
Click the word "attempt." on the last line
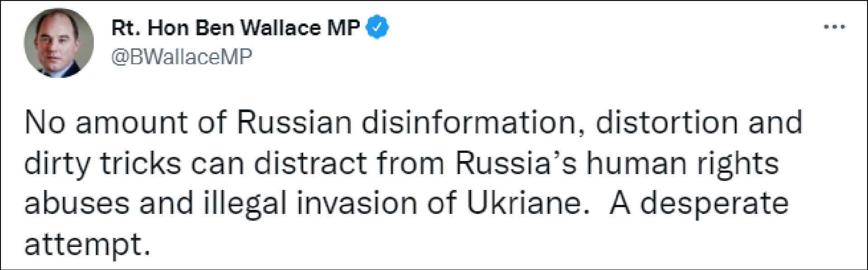tap(87, 245)
